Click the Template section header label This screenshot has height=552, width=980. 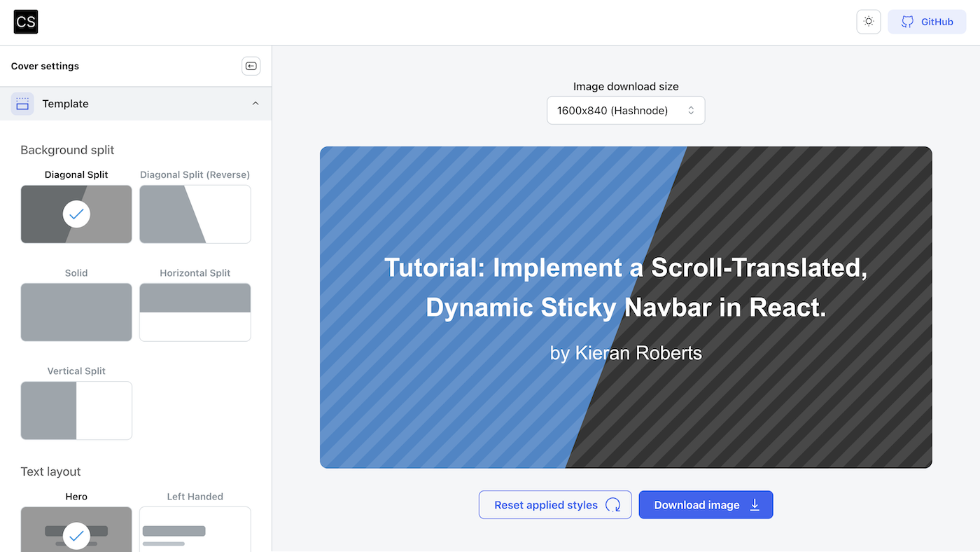[x=65, y=104]
